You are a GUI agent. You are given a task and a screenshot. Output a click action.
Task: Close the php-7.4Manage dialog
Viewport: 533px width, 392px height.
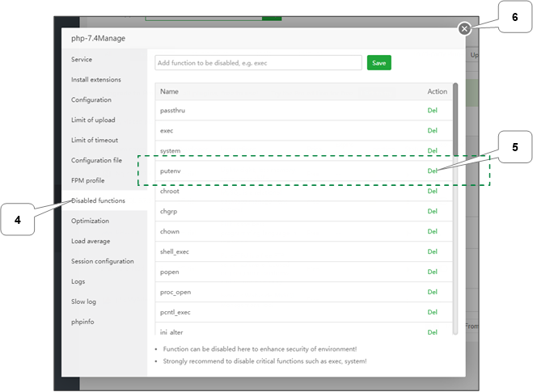pyautogui.click(x=464, y=29)
